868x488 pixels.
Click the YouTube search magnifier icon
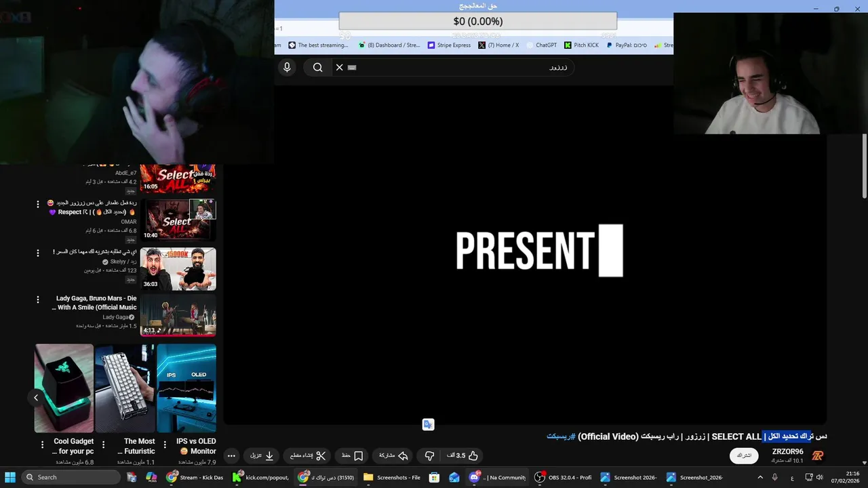(x=317, y=67)
